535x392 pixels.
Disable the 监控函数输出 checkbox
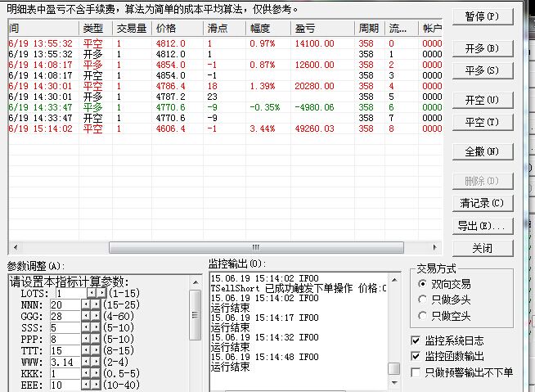point(416,356)
